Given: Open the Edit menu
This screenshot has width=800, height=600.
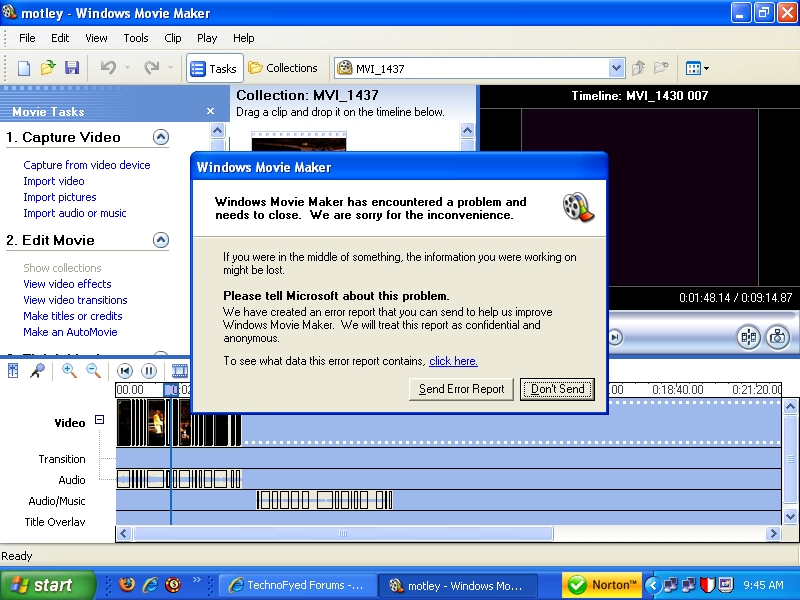Looking at the screenshot, I should (x=60, y=38).
